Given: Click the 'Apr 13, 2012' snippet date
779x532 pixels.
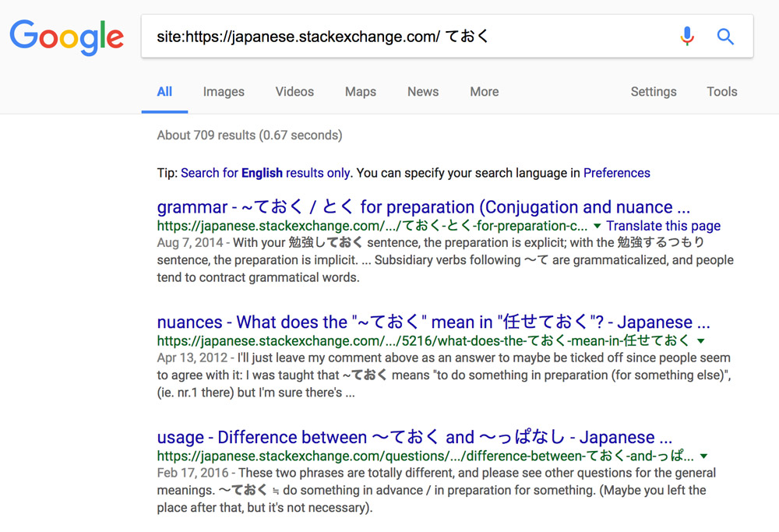Looking at the screenshot, I should [192, 358].
